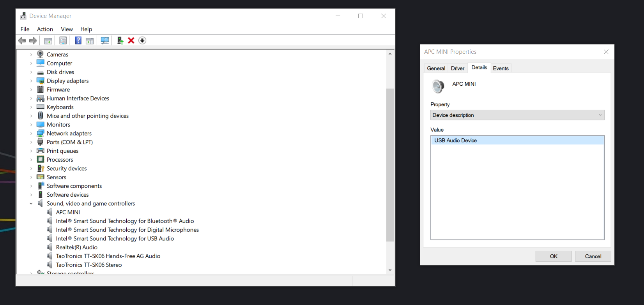Click the Software components label

pyautogui.click(x=74, y=186)
